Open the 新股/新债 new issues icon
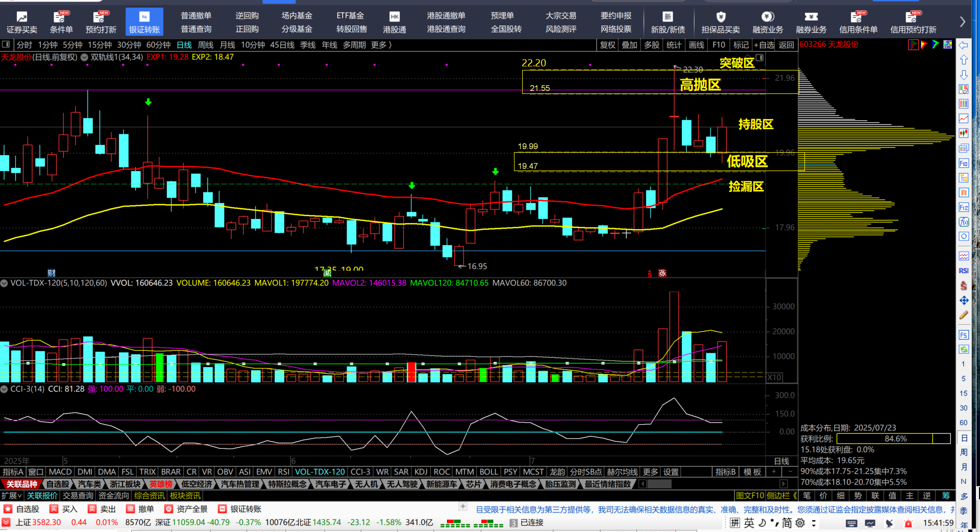This screenshot has width=980, height=532. 668,22
